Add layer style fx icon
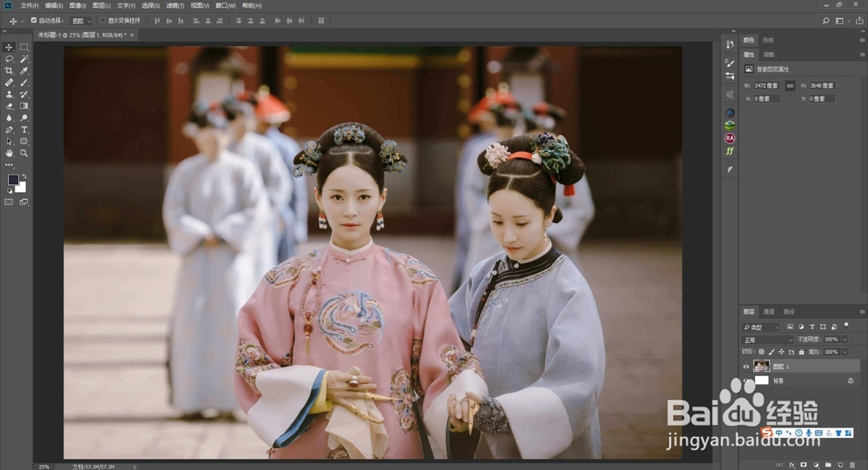This screenshot has width=868, height=470. 792,465
